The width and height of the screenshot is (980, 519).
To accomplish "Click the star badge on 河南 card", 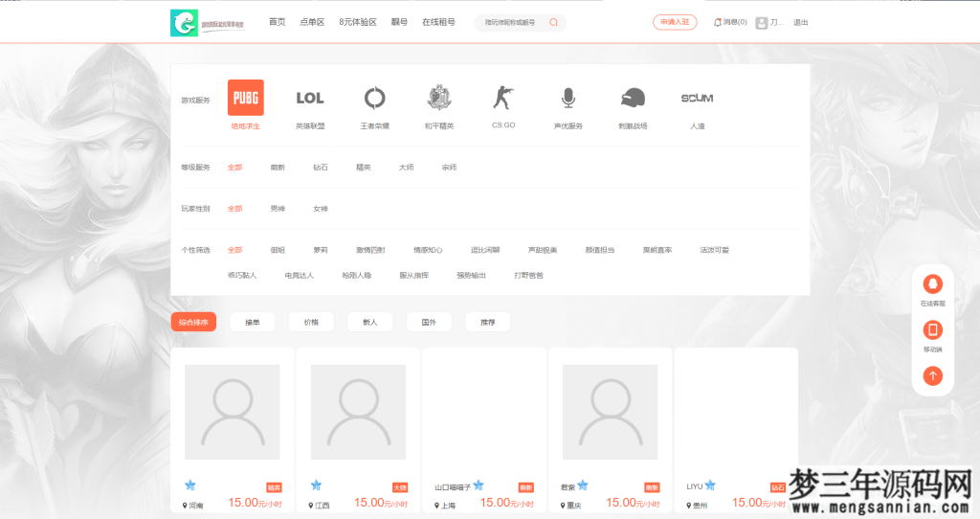I will coord(190,485).
